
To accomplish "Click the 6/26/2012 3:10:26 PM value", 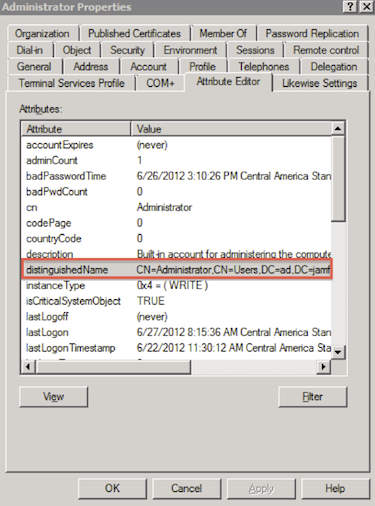I will (x=234, y=176).
